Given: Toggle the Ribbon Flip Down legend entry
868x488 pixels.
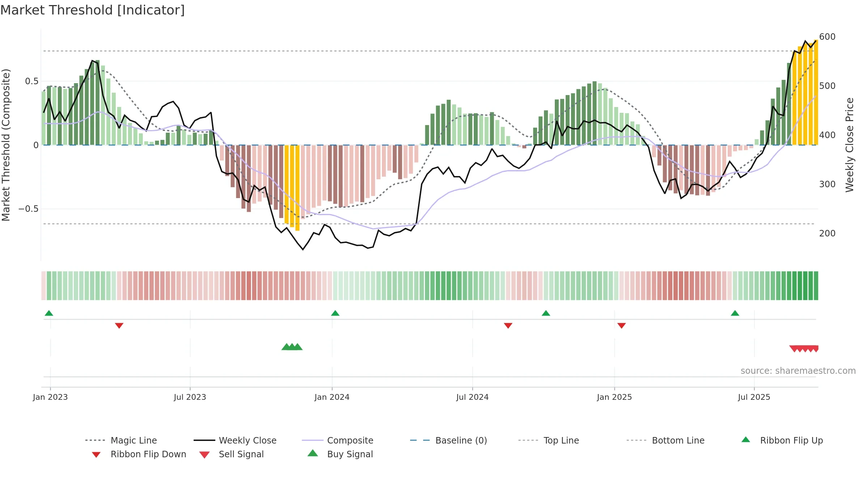Looking at the screenshot, I should coord(139,454).
